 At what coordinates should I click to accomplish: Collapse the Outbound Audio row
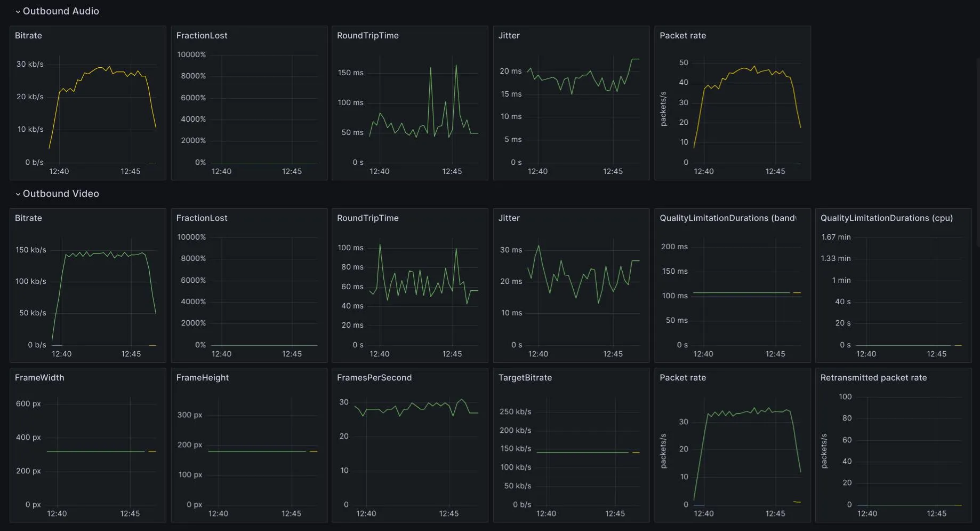(18, 11)
